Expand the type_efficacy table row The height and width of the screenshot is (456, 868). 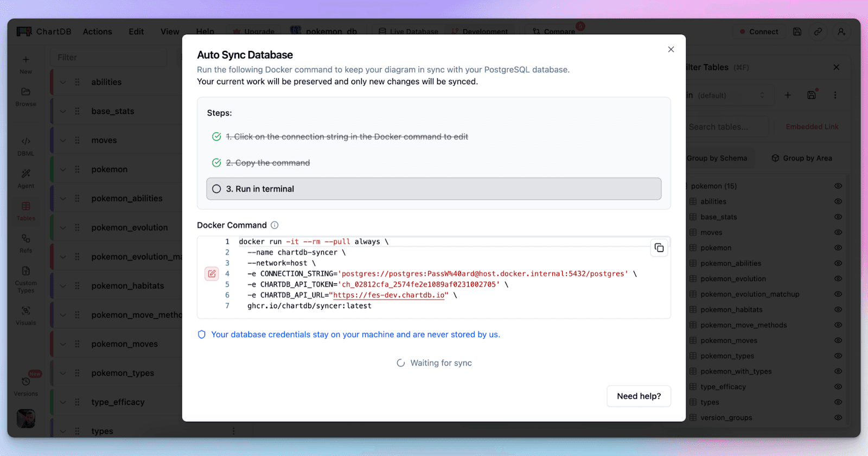point(63,402)
